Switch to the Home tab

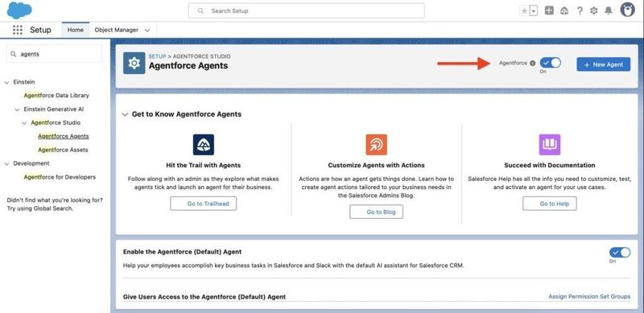pyautogui.click(x=76, y=30)
